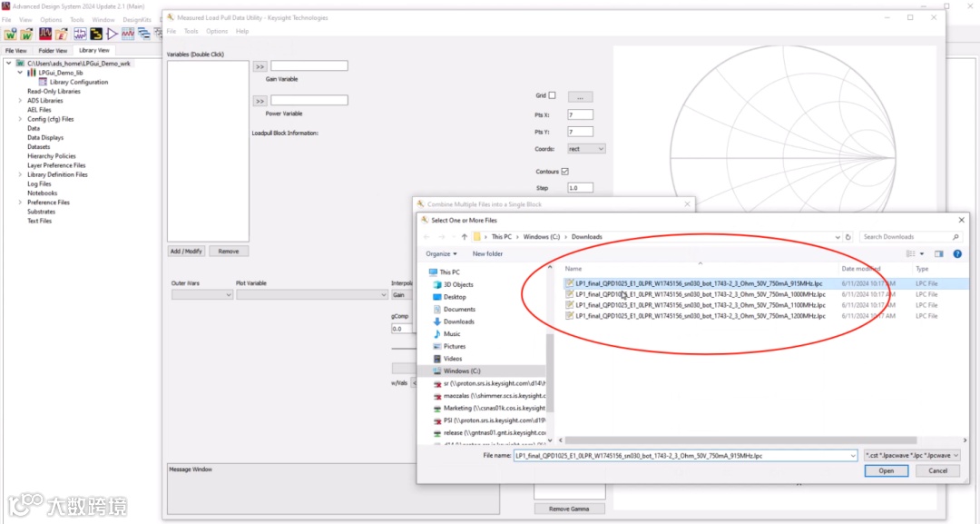The width and height of the screenshot is (980, 524).
Task: Open the ADS main window File menu
Action: 6,20
